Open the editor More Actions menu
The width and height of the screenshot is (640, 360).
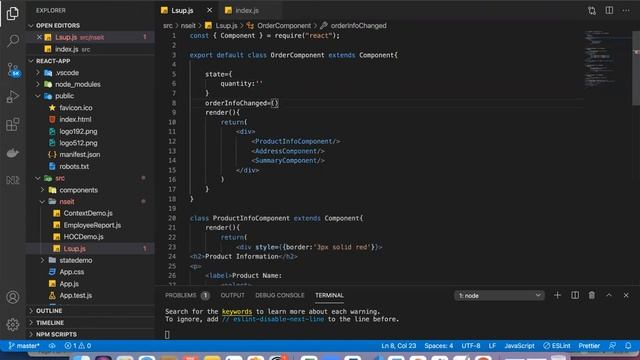pyautogui.click(x=626, y=10)
